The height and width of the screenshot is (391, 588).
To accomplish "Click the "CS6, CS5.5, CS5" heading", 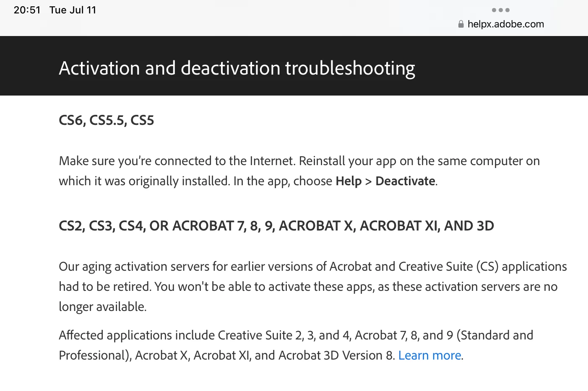I will tap(107, 120).
